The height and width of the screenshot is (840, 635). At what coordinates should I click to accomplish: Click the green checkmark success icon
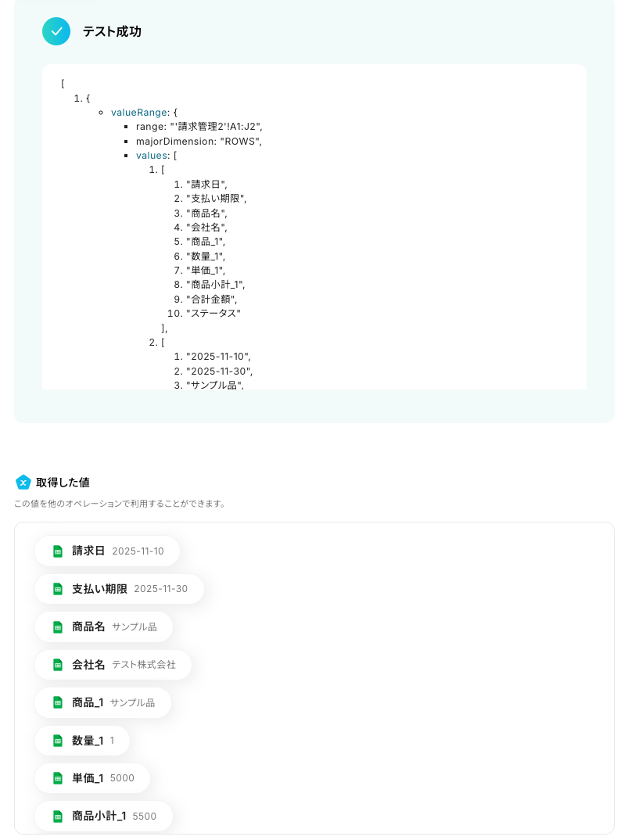click(x=56, y=31)
